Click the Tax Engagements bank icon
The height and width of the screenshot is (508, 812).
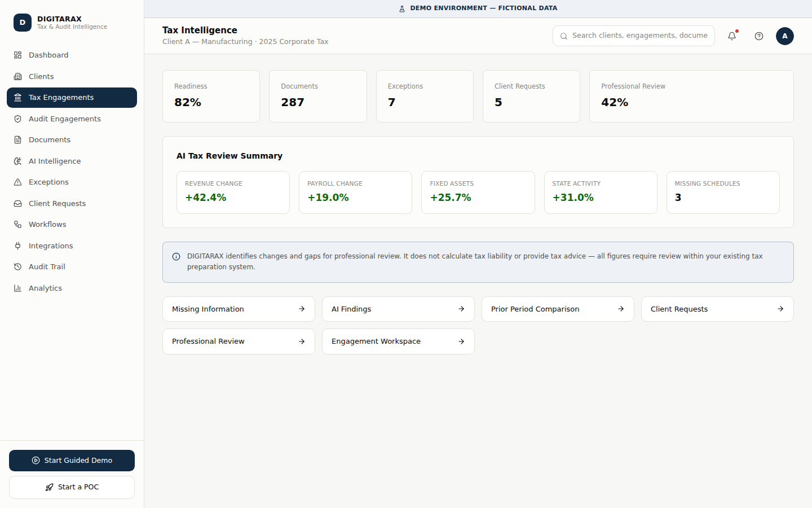point(17,98)
